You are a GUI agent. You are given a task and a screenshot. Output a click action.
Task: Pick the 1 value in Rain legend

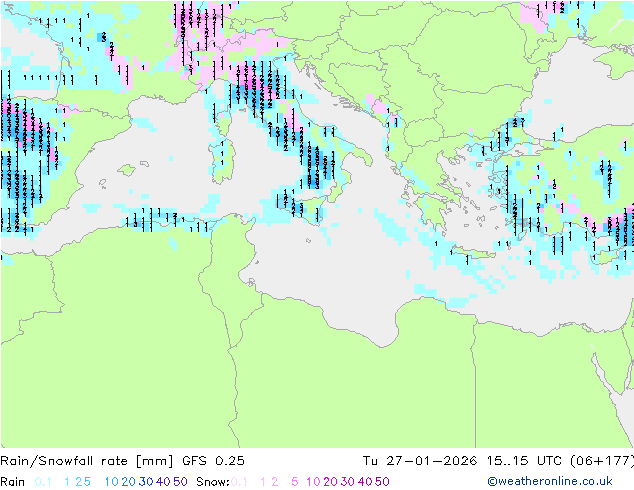pos(67,482)
